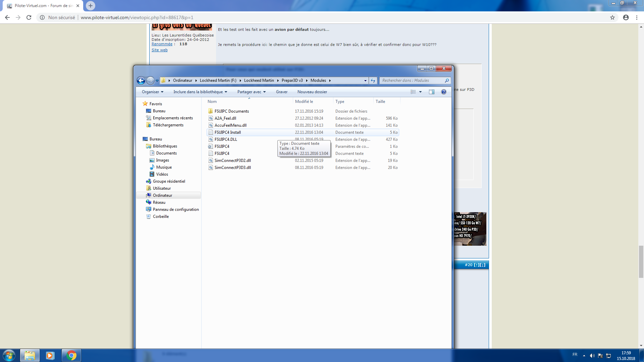Open media player from taskbar

[x=50, y=355]
